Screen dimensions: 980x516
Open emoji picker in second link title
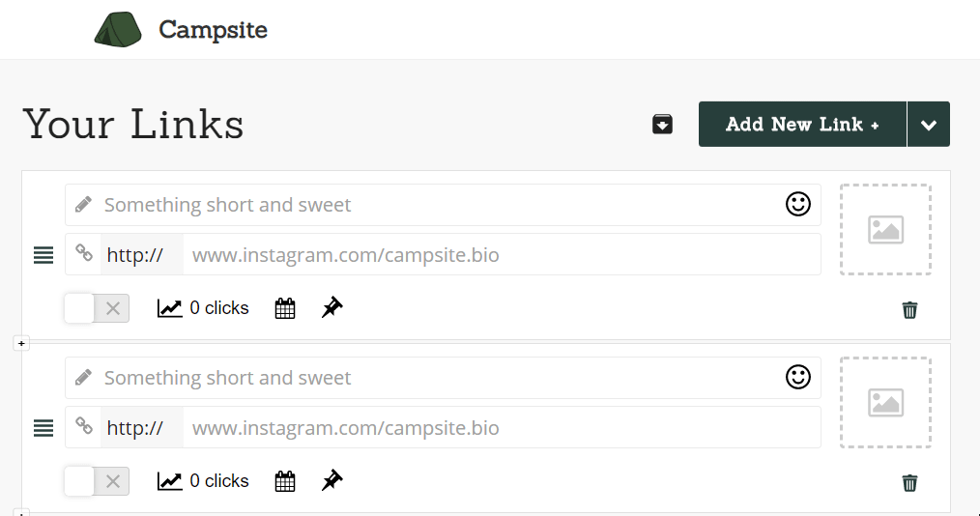pyautogui.click(x=798, y=377)
